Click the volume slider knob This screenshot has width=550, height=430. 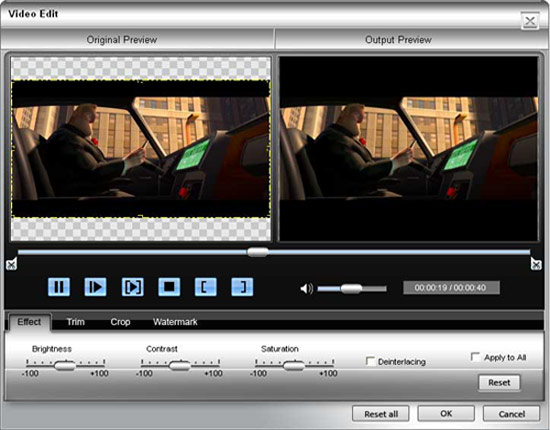coord(351,289)
